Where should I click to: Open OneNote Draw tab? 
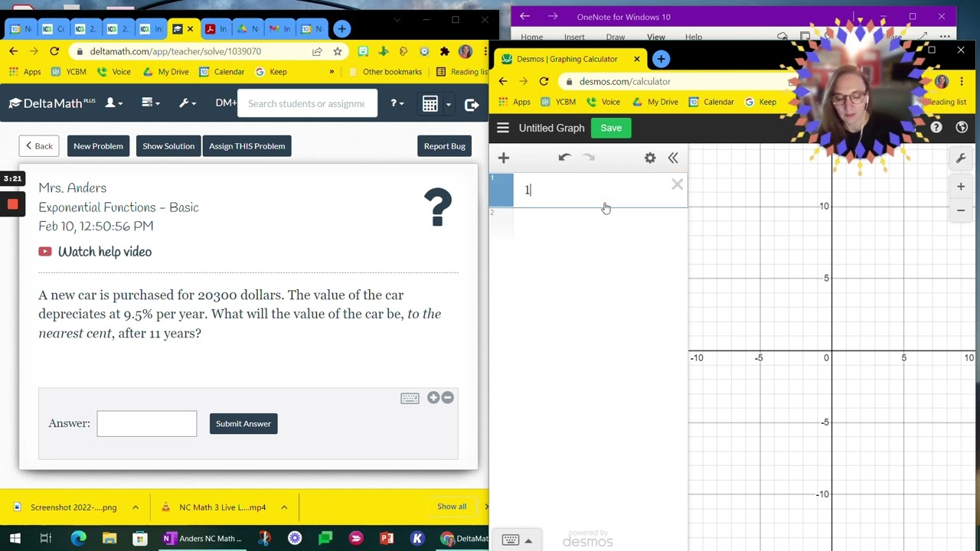(616, 37)
